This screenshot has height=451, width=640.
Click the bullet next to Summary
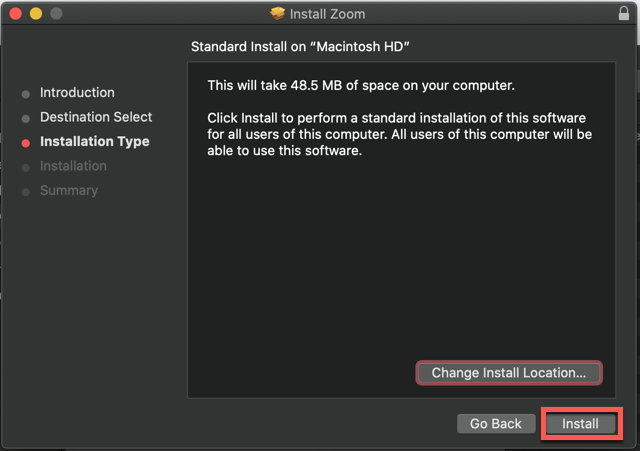click(26, 191)
